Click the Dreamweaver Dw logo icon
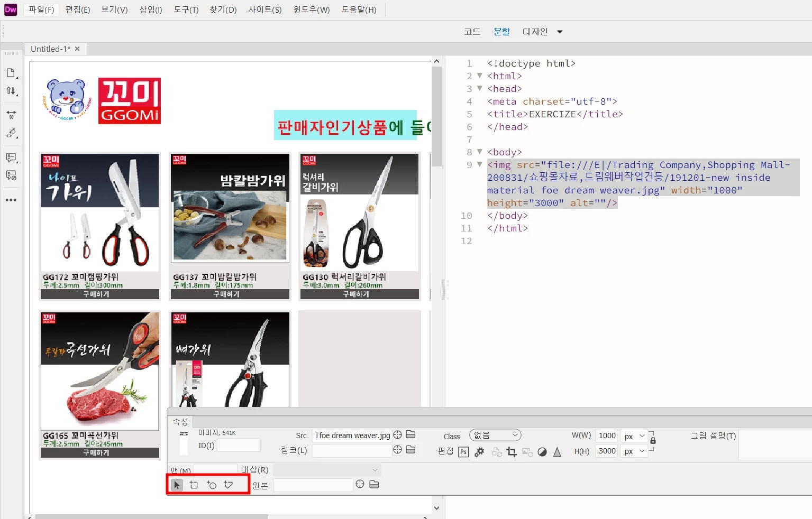 tap(11, 10)
